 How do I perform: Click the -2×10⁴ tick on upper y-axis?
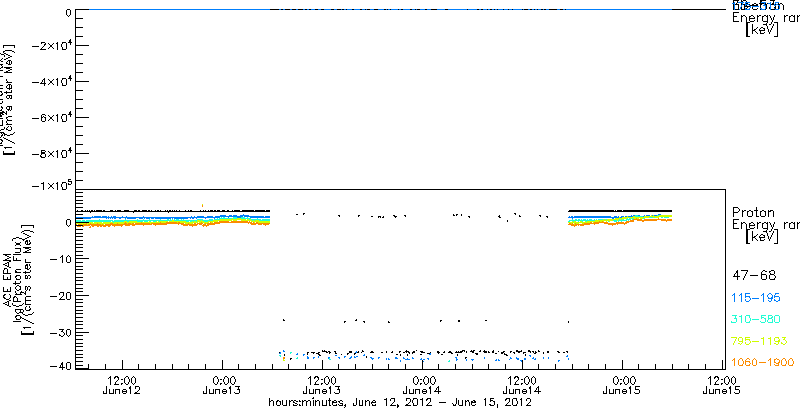click(51, 45)
